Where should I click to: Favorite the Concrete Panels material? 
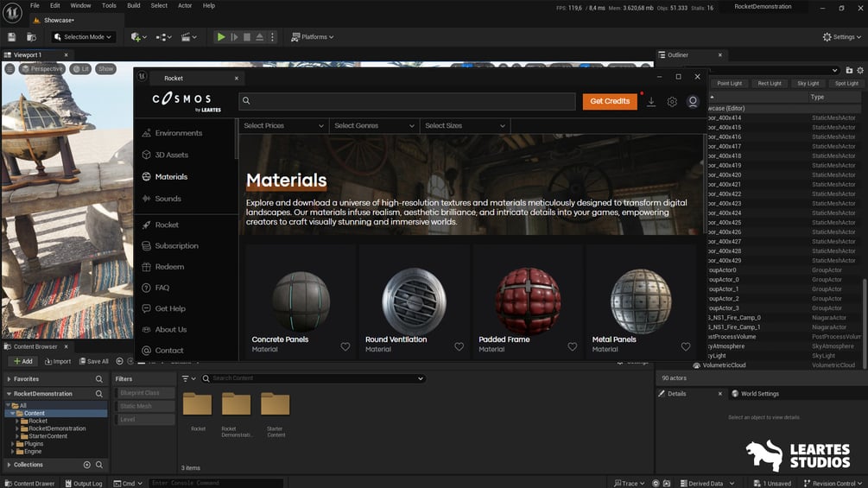345,347
